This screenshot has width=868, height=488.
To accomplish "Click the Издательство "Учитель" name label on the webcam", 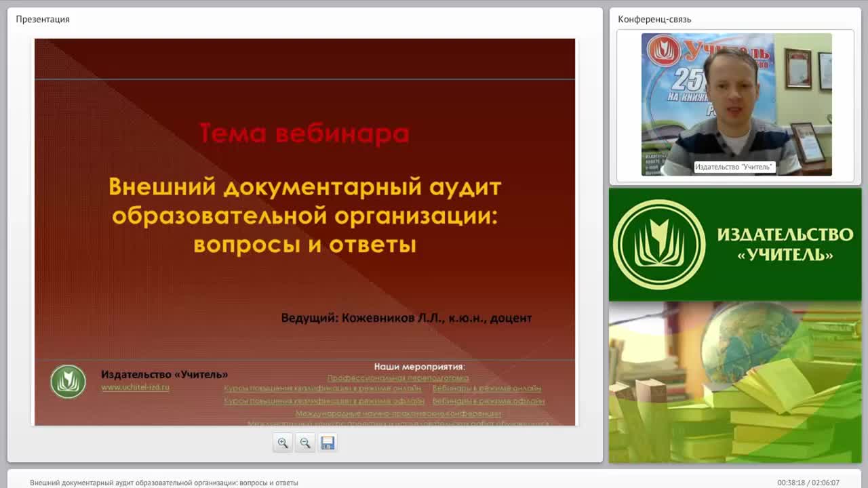I will pos(734,167).
